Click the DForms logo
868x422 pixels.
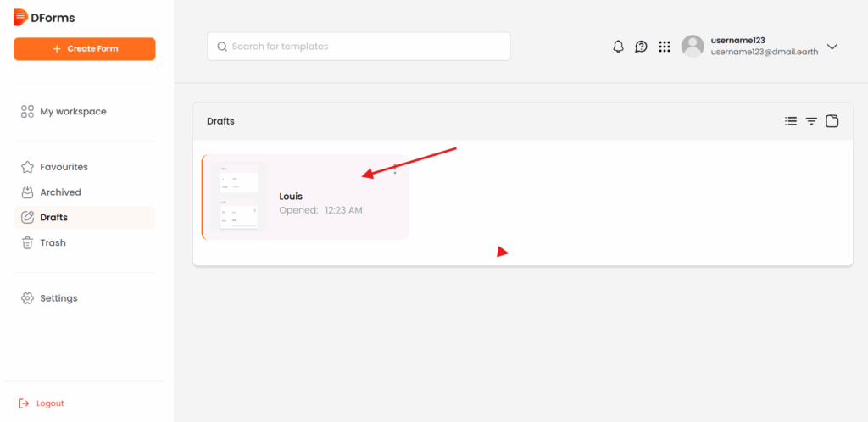click(x=44, y=17)
